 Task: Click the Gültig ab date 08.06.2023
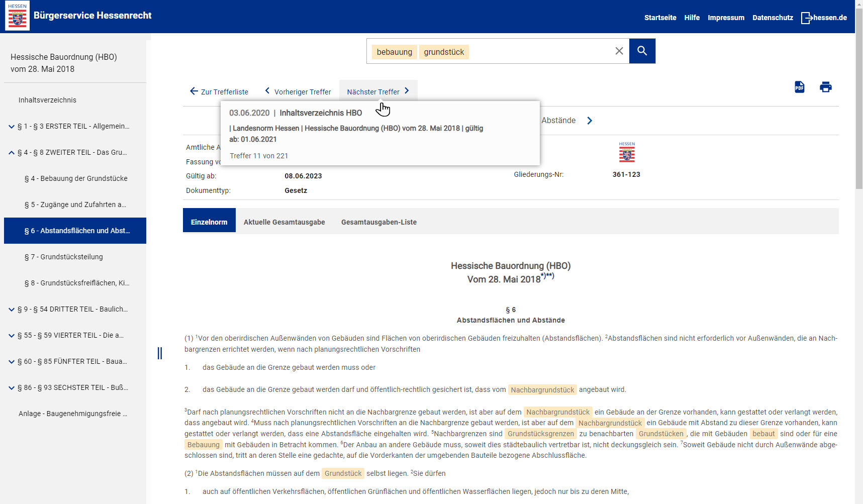pos(303,176)
